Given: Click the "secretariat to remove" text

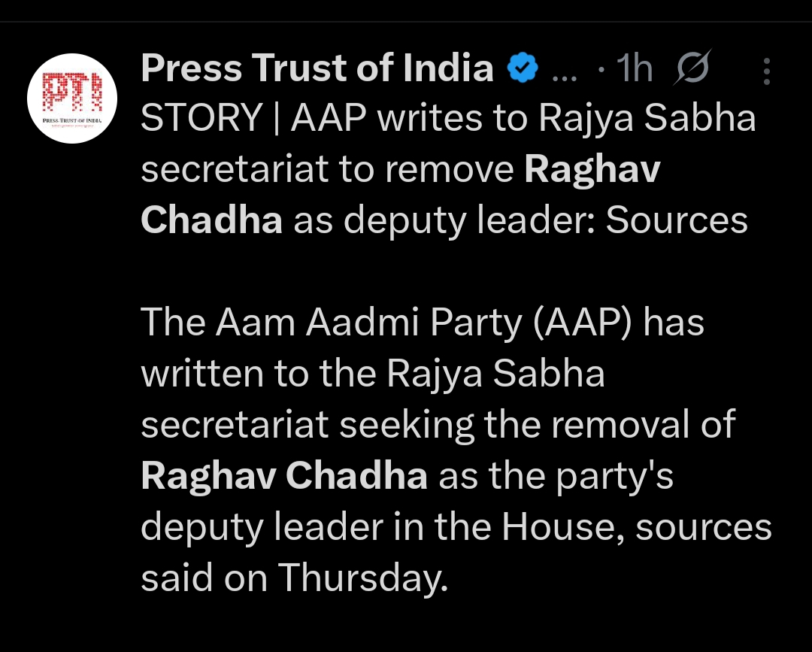Looking at the screenshot, I should pos(328,170).
